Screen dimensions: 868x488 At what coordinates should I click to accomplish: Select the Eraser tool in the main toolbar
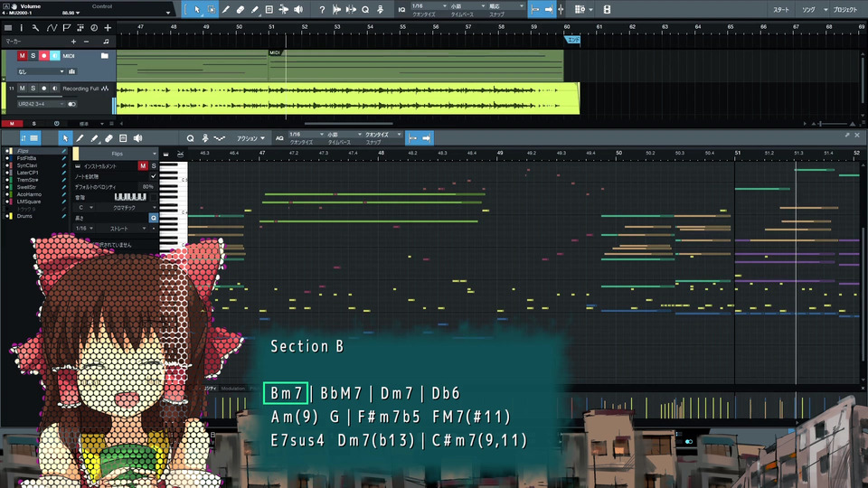[241, 9]
